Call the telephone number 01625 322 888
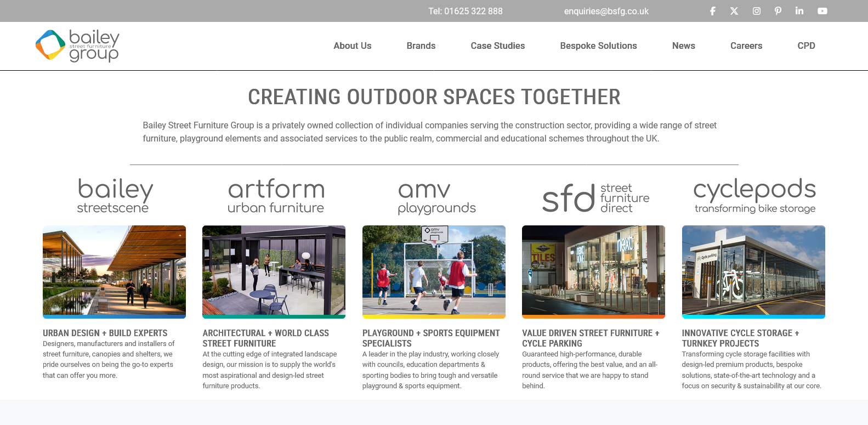Viewport: 868px width, 425px height. [x=466, y=11]
